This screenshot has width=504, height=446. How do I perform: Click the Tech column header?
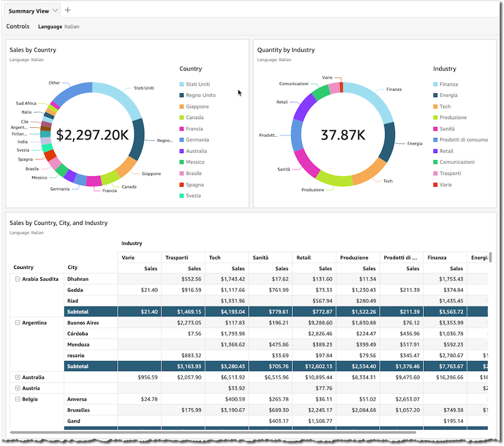215,257
